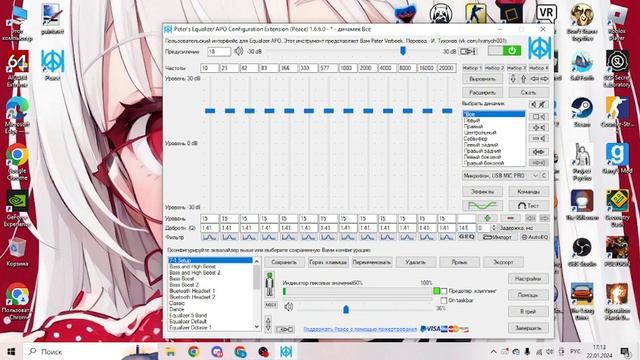Click the 'Расширить' expand button
The width and height of the screenshot is (640, 360).
(482, 93)
